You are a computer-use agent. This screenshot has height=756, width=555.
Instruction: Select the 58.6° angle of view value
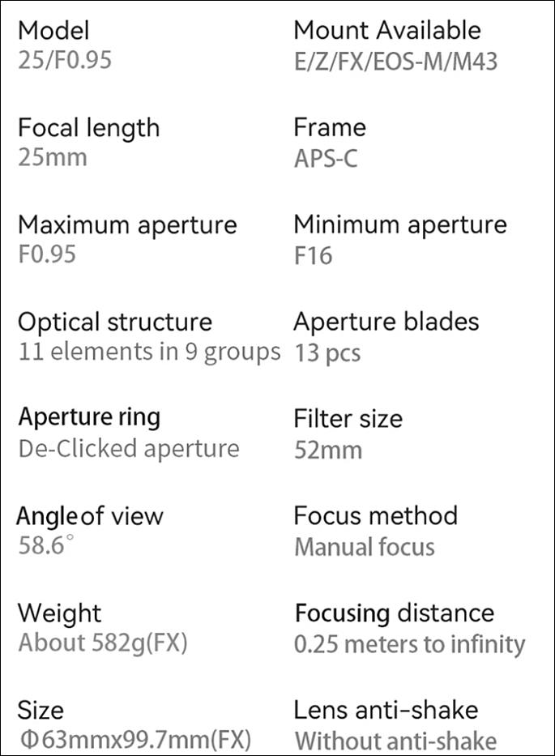tap(46, 545)
